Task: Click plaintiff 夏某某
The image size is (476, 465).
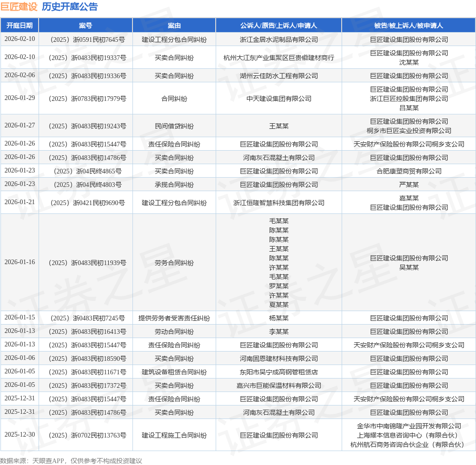Action: pos(279,305)
